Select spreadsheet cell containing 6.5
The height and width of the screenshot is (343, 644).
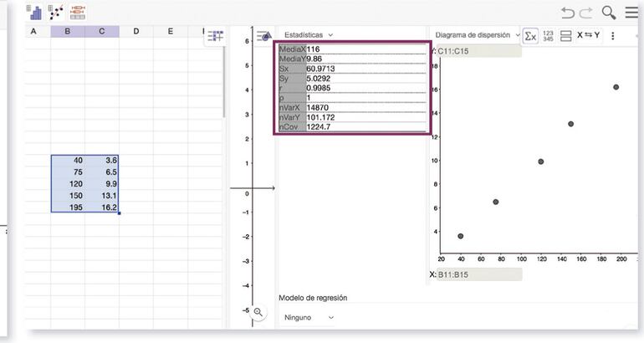click(102, 172)
